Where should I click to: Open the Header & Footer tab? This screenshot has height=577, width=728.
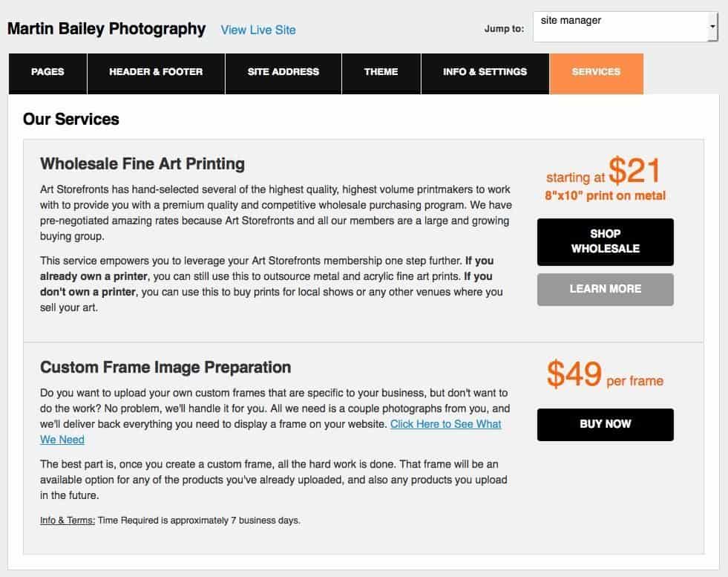(156, 72)
